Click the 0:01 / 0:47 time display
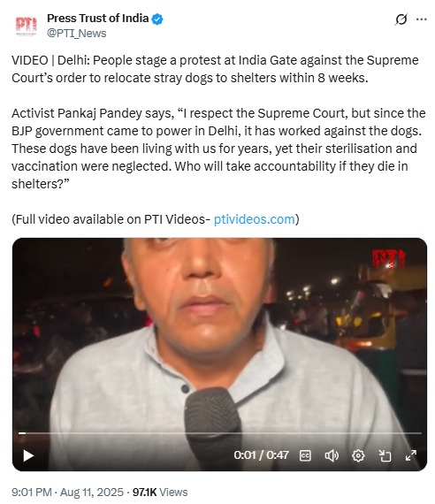 [x=261, y=455]
